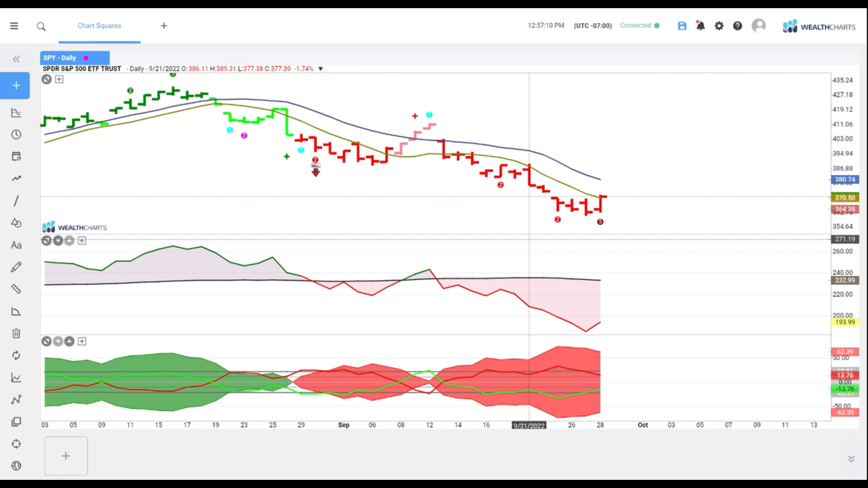
Task: Open settings gear in header
Action: tap(719, 26)
